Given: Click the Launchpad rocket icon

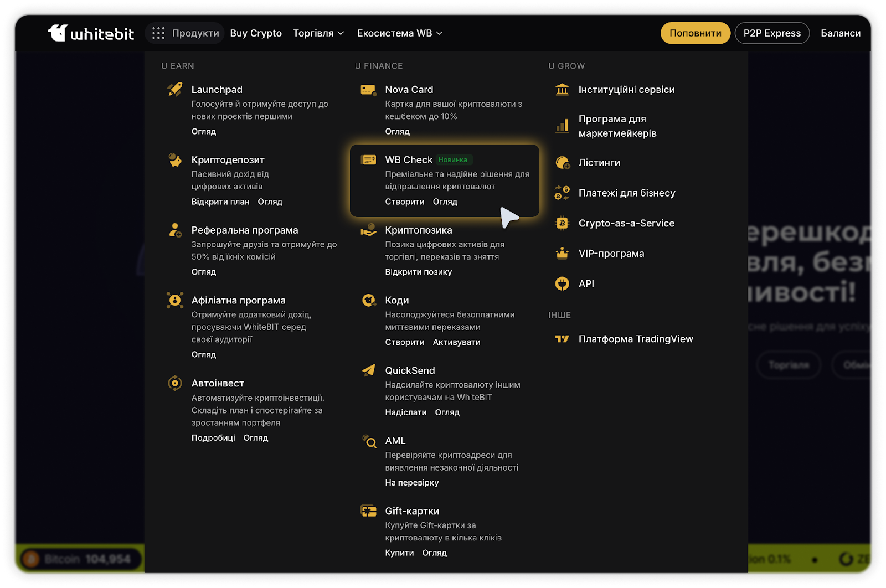Looking at the screenshot, I should [175, 89].
